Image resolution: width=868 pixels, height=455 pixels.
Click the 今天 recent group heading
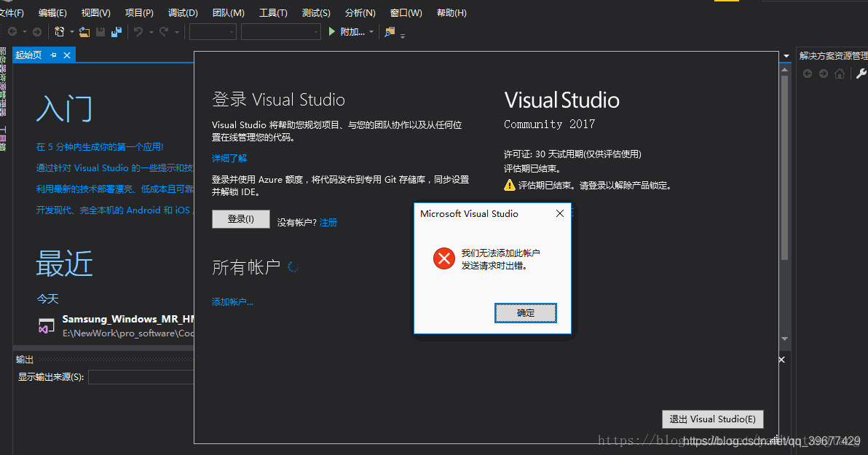click(47, 299)
